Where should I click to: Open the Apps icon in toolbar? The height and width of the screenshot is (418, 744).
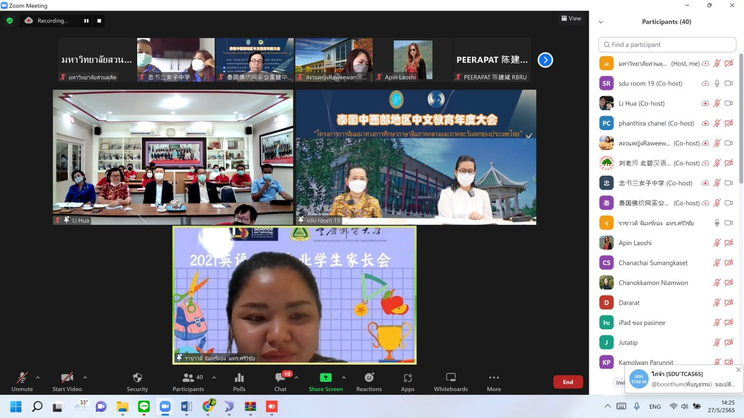pyautogui.click(x=408, y=381)
